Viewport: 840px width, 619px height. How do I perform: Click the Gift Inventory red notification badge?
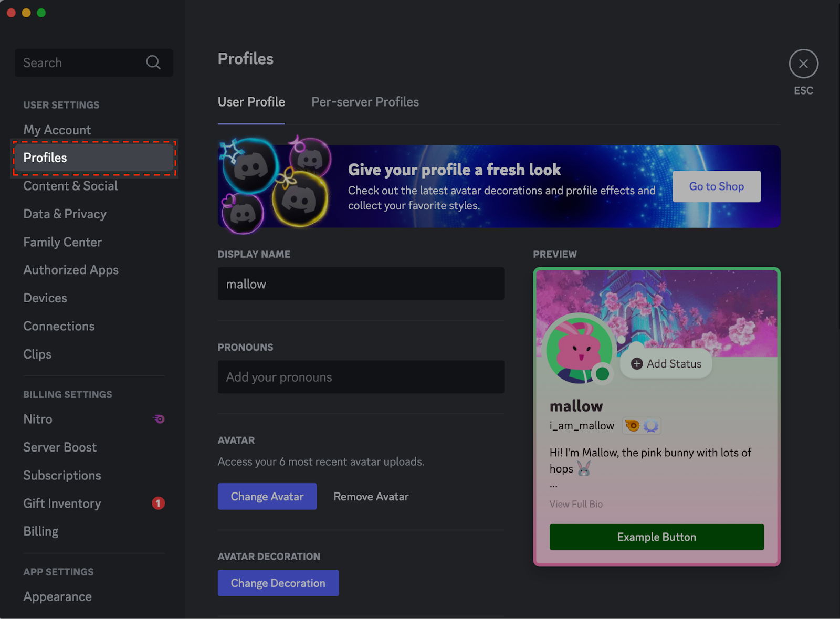tap(158, 503)
